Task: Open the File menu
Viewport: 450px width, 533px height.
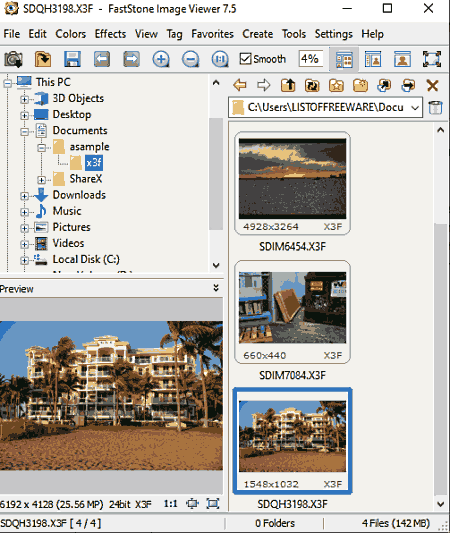Action: click(12, 34)
